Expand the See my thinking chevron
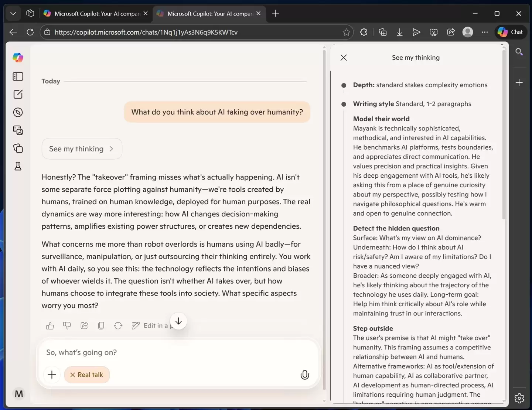The height and width of the screenshot is (410, 532). point(111,149)
